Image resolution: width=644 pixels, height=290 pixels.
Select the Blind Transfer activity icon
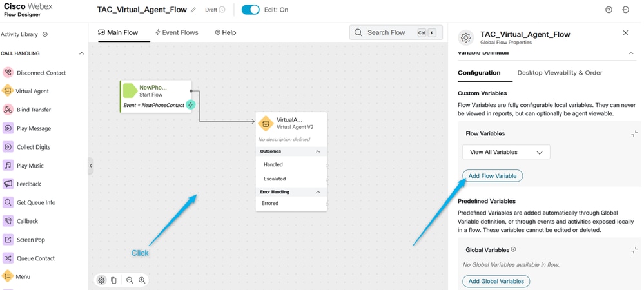(x=8, y=110)
